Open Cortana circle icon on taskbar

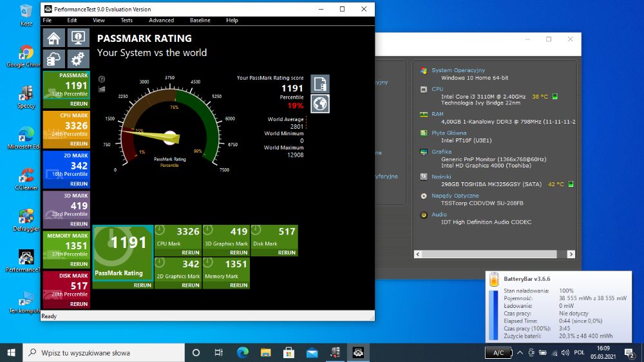(196, 352)
